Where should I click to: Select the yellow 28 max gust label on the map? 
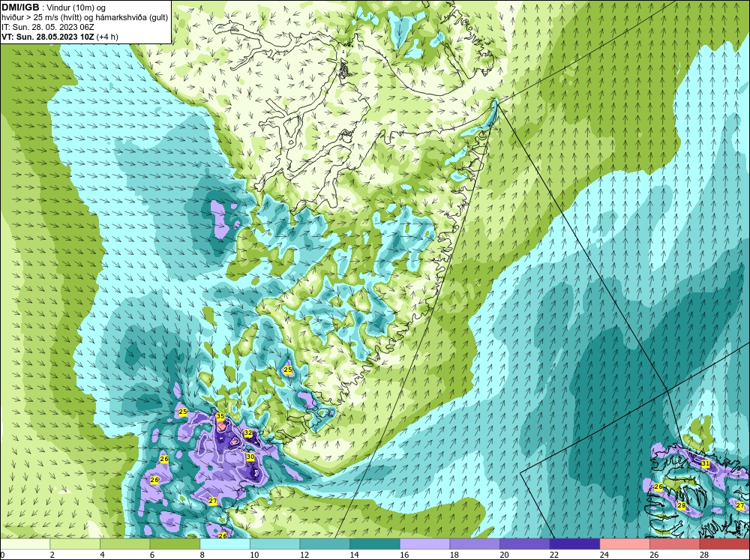682,506
